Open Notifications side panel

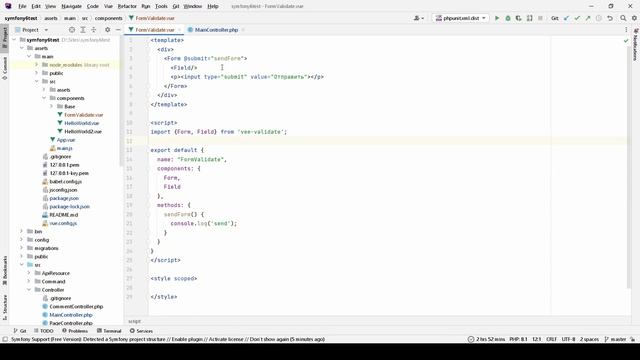(x=636, y=45)
